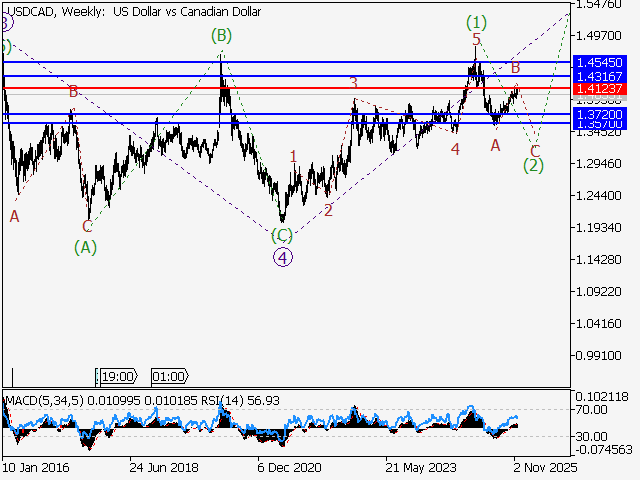
Task: Select the green (A) wave label
Action: point(86,246)
